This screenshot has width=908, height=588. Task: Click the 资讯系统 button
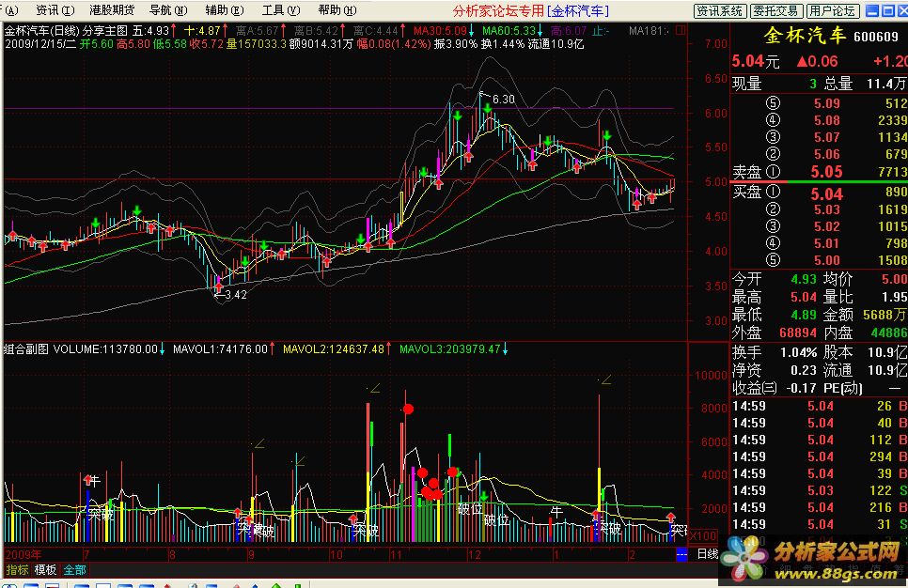719,11
